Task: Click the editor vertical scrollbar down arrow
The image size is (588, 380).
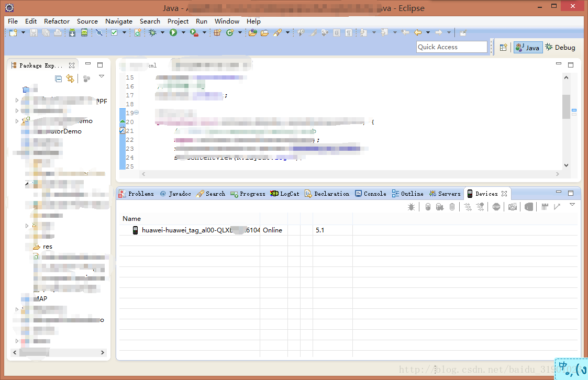Action: [x=566, y=165]
